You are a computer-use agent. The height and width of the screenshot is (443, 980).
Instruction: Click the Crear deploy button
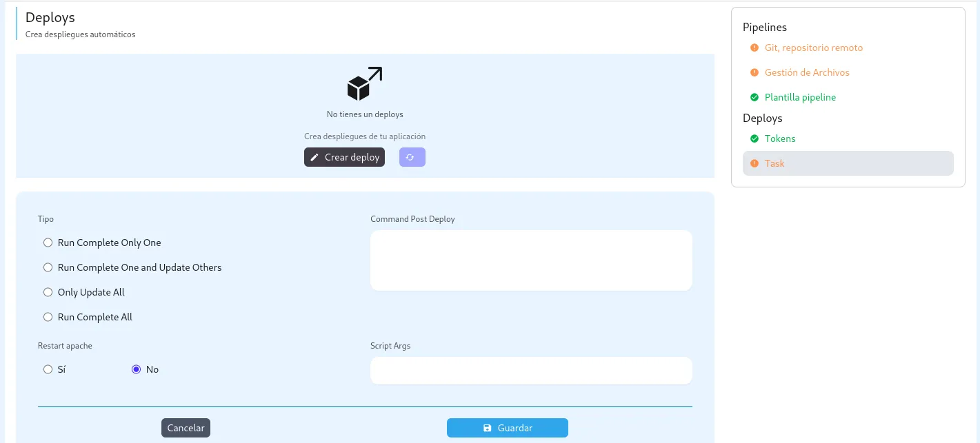point(344,157)
